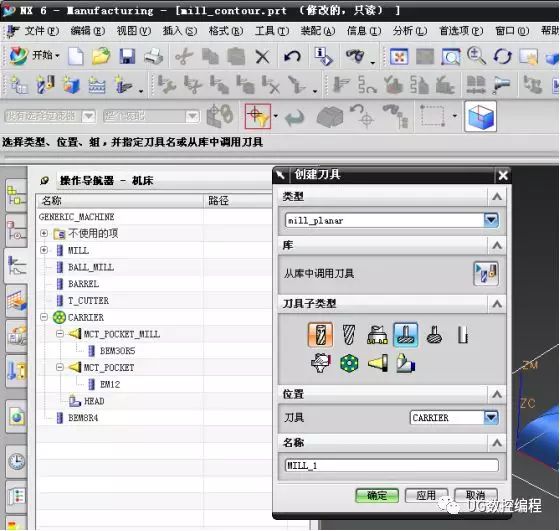Select HEAD item in the tree

coord(94,401)
